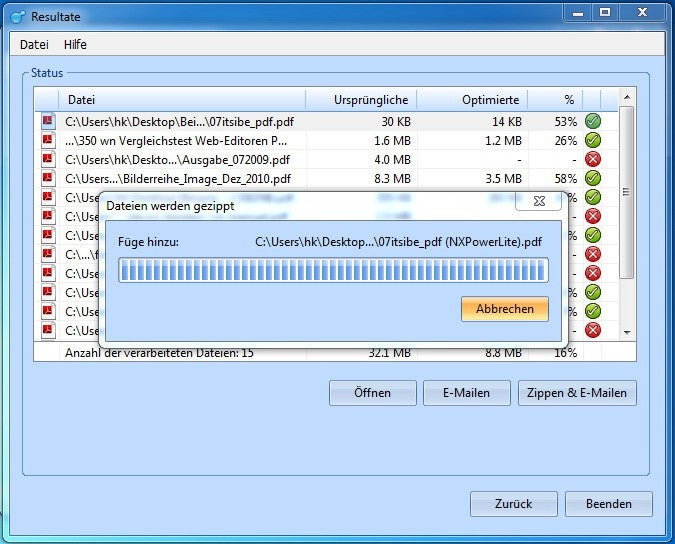This screenshot has width=675, height=544.
Task: Click PDF icon of 07itsibe_pdf.pdf row
Action: coord(48,121)
